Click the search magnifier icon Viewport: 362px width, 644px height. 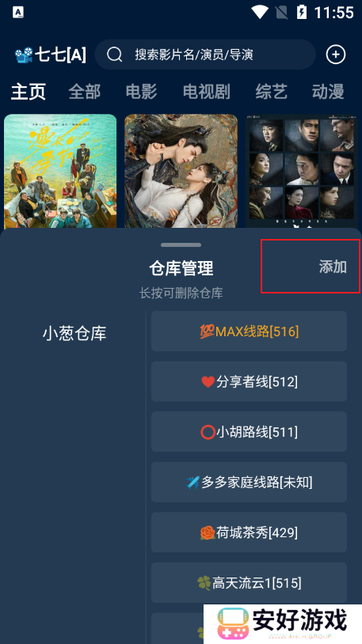coord(114,55)
